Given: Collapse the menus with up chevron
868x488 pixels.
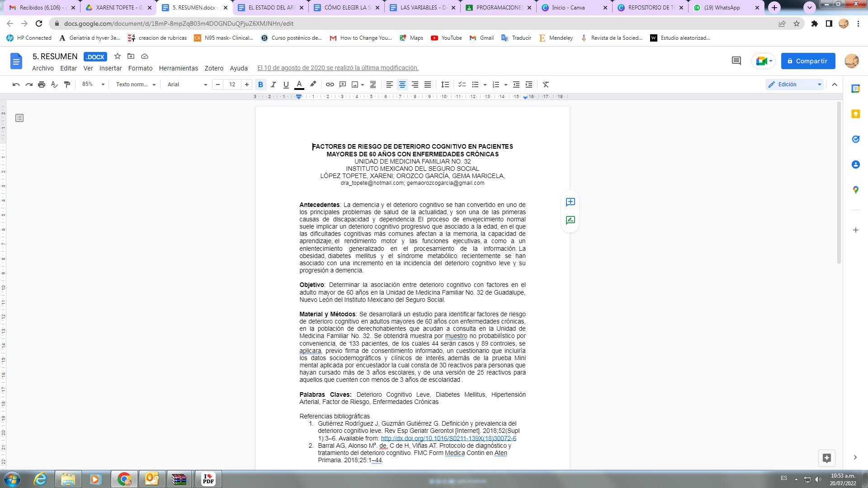Looking at the screenshot, I should pyautogui.click(x=835, y=84).
